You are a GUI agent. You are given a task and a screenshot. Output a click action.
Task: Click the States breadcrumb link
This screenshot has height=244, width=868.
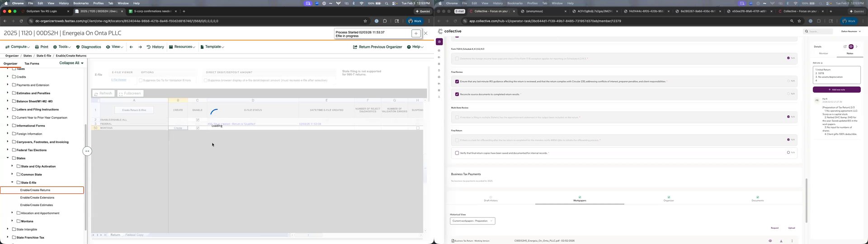tap(28, 56)
